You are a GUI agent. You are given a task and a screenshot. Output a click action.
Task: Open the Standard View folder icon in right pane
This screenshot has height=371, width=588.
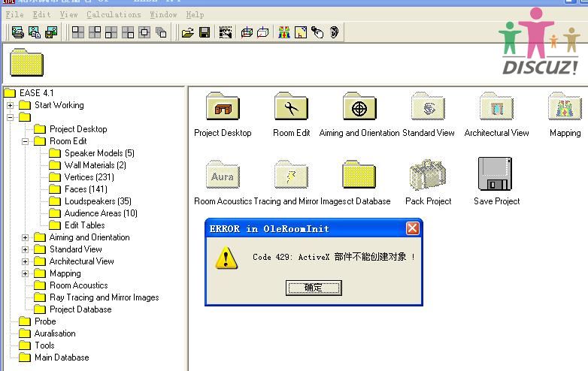click(x=428, y=107)
